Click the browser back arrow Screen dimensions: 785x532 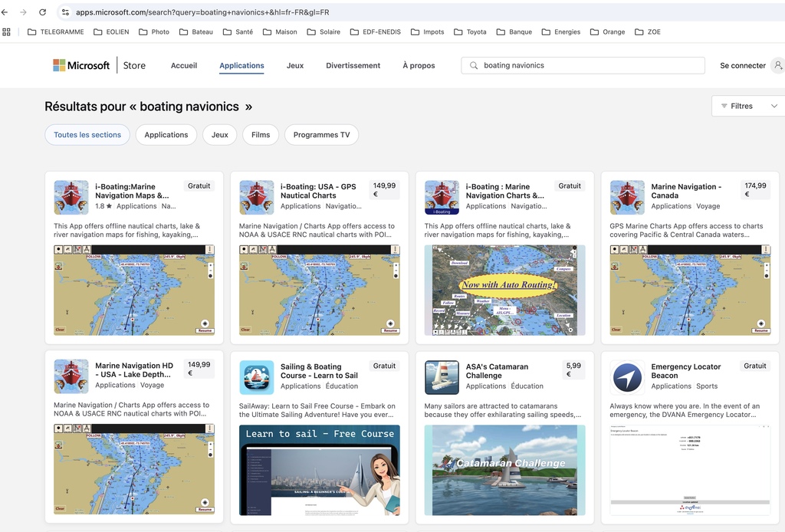coord(5,12)
